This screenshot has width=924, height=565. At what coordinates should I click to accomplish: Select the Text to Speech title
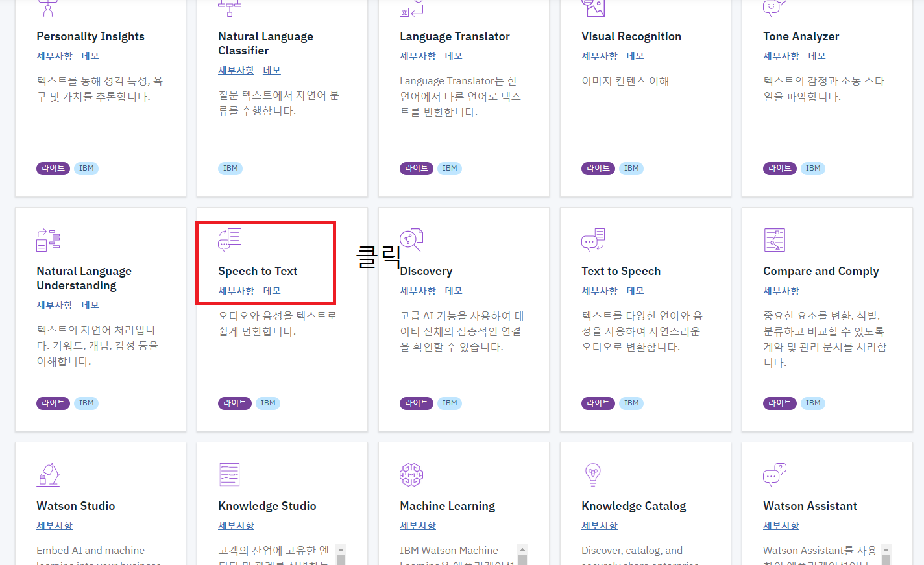click(x=621, y=271)
